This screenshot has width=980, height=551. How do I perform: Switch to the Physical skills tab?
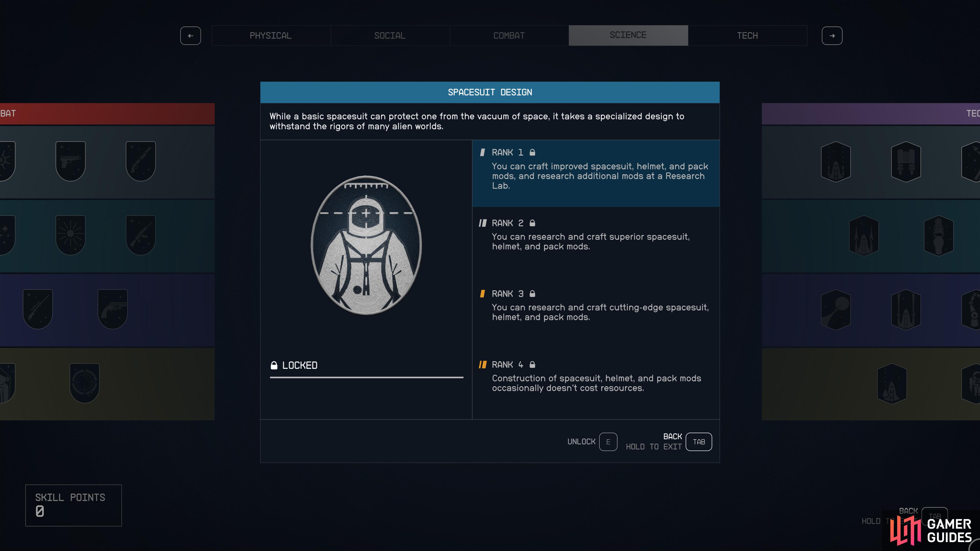[x=271, y=35]
